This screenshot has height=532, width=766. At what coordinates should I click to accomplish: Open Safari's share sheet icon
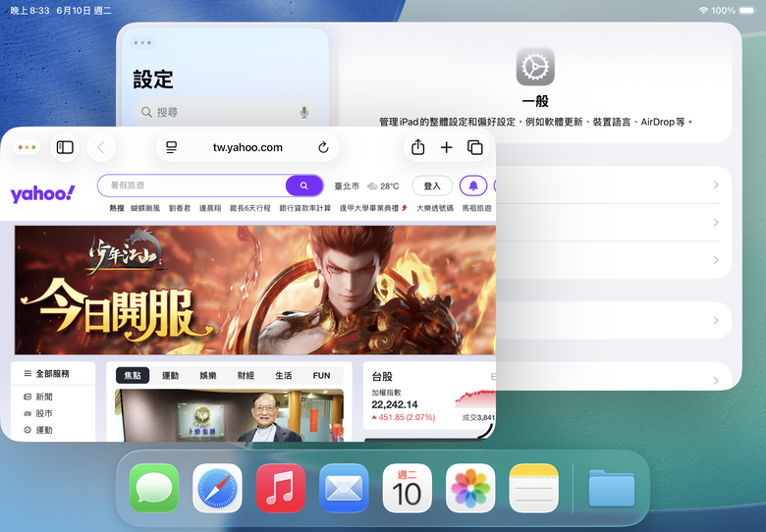pos(417,147)
